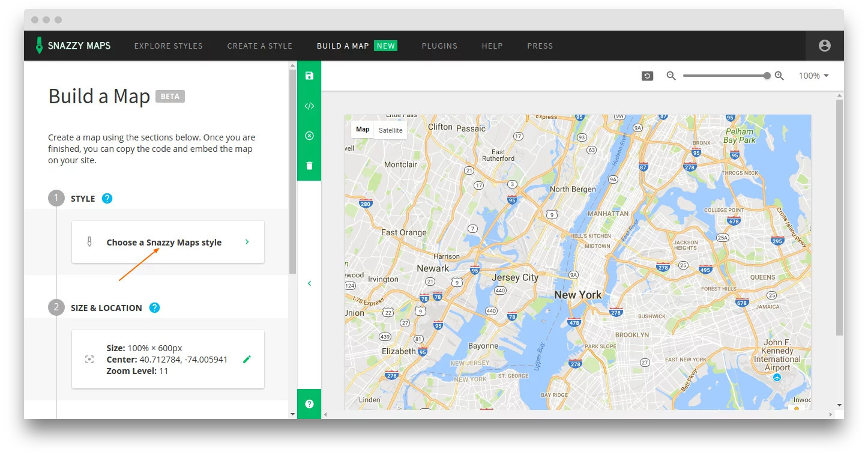Click step 1 circle for Style
The image size is (868, 461).
[x=56, y=199]
